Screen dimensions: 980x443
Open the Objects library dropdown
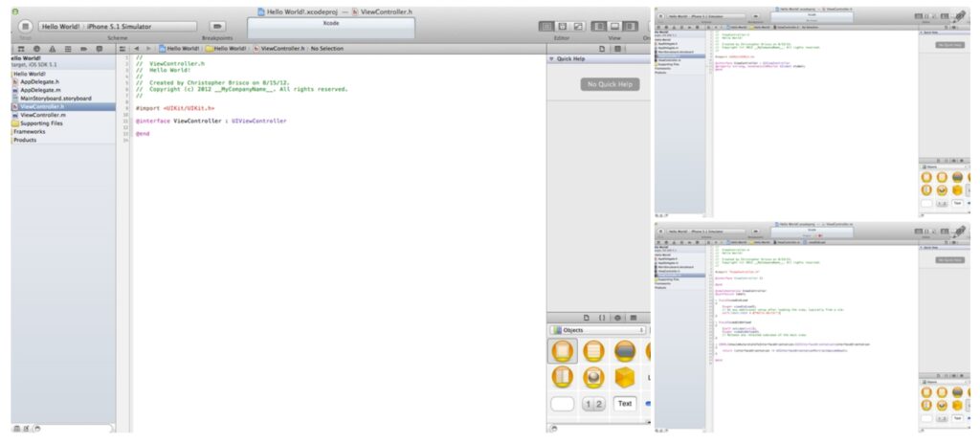(x=598, y=330)
